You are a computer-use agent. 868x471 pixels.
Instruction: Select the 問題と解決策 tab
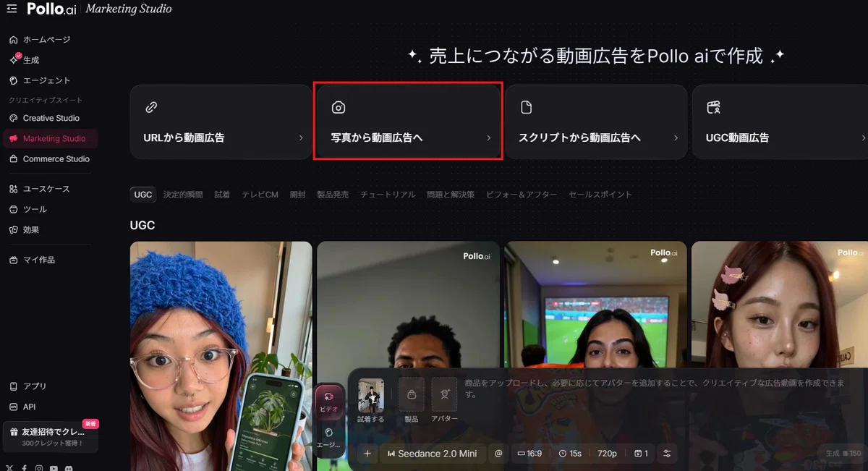pyautogui.click(x=451, y=195)
